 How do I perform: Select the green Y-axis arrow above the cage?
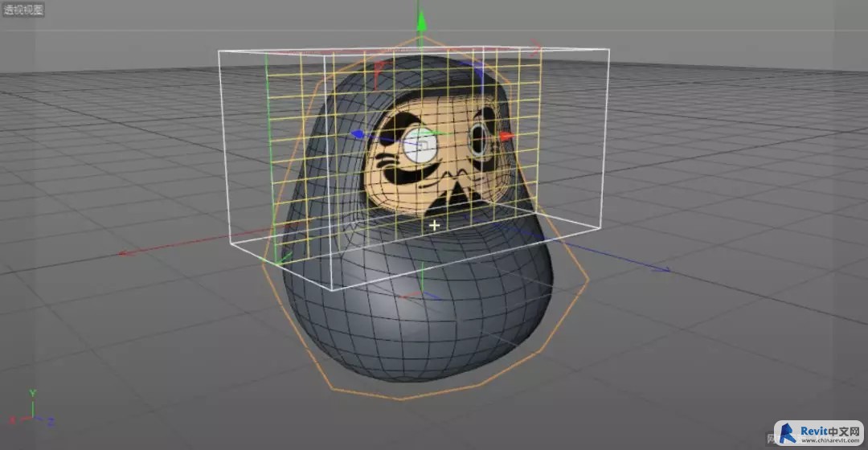tap(421, 22)
